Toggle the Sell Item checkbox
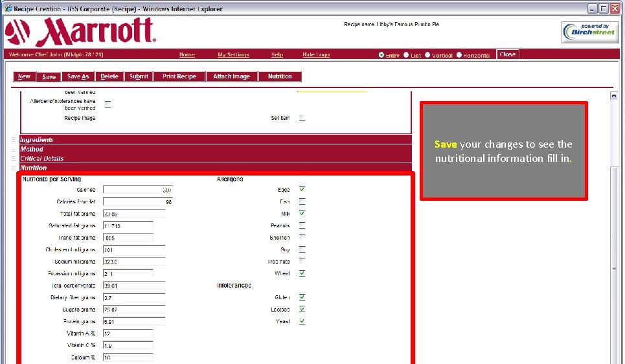Image resolution: width=625 pixels, height=364 pixels. coord(302,118)
